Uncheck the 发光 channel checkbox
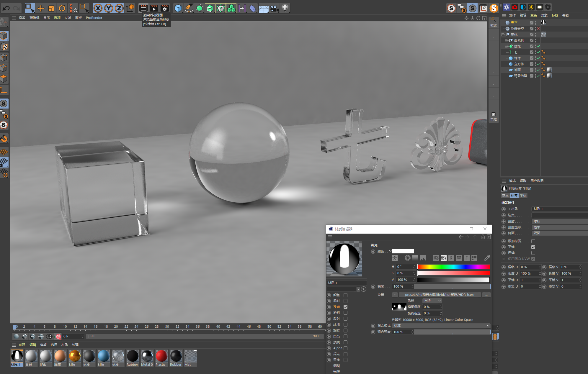Screen dimensions: 588x374 point(345,307)
